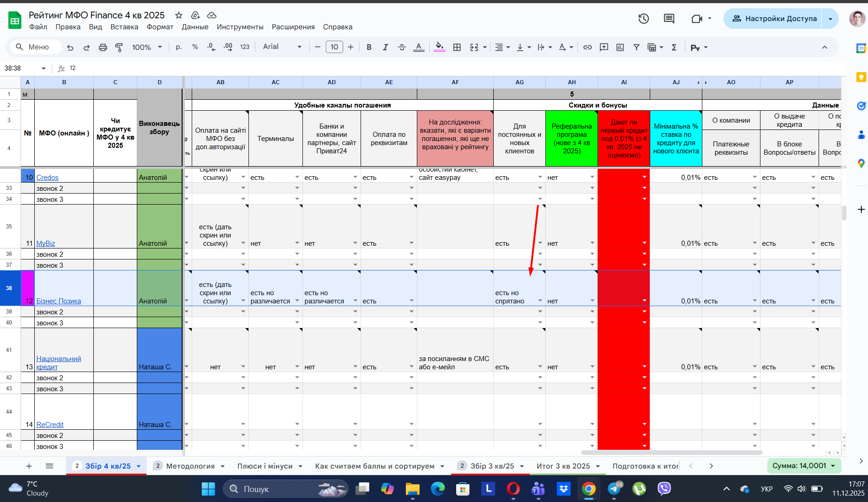Add a new sheet with the plus button
This screenshot has height=502, width=868.
29,466
